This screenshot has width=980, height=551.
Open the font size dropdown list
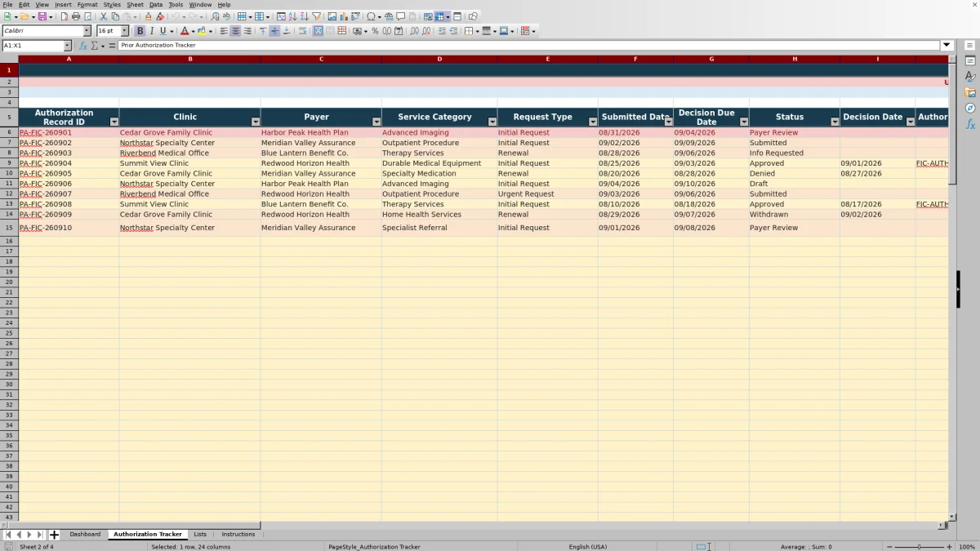tap(124, 31)
